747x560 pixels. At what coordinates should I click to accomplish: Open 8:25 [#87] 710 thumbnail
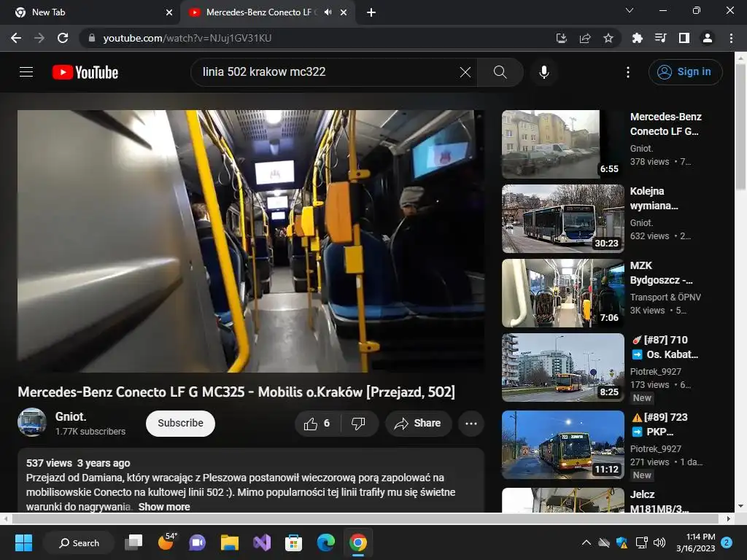click(562, 367)
